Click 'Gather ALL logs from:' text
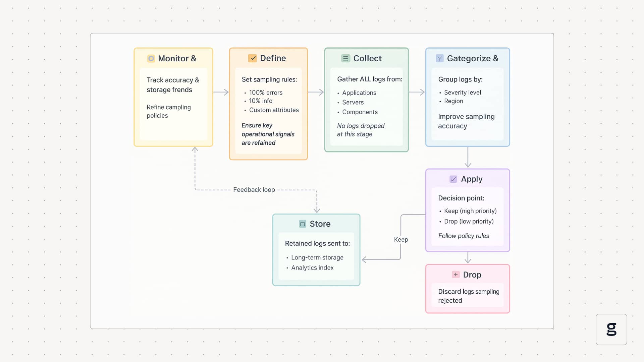644x362 pixels. (370, 79)
